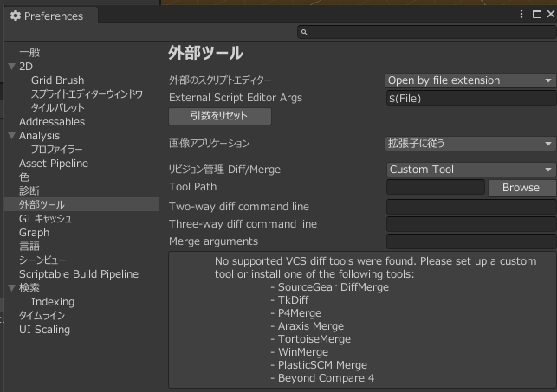Viewport: 557px width, 392px height.
Task: Click the Merge arguments text field
Action: [x=470, y=241]
